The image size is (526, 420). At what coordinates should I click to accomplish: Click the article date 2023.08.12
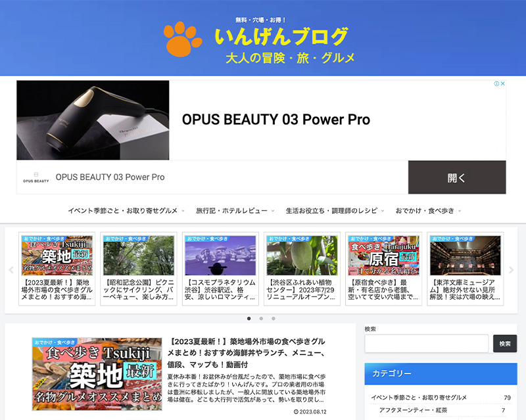coord(313,411)
